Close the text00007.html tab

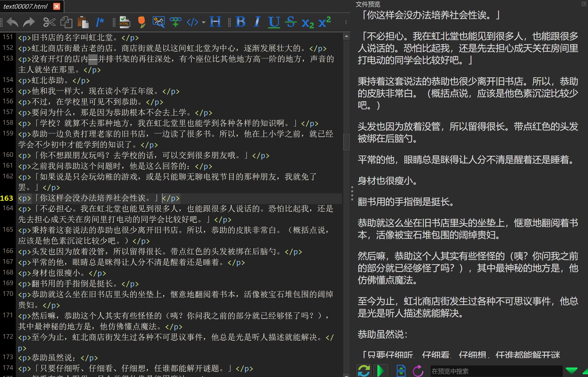(57, 6)
